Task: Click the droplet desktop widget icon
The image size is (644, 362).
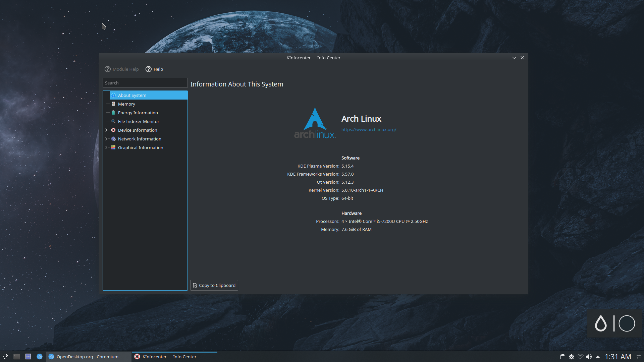Action: [x=601, y=323]
